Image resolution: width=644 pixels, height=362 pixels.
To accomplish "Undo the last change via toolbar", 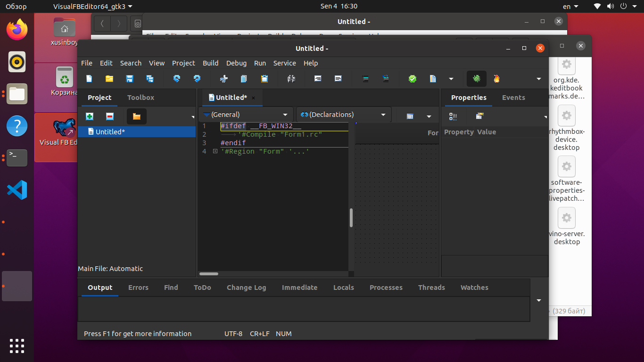I will 176,79.
